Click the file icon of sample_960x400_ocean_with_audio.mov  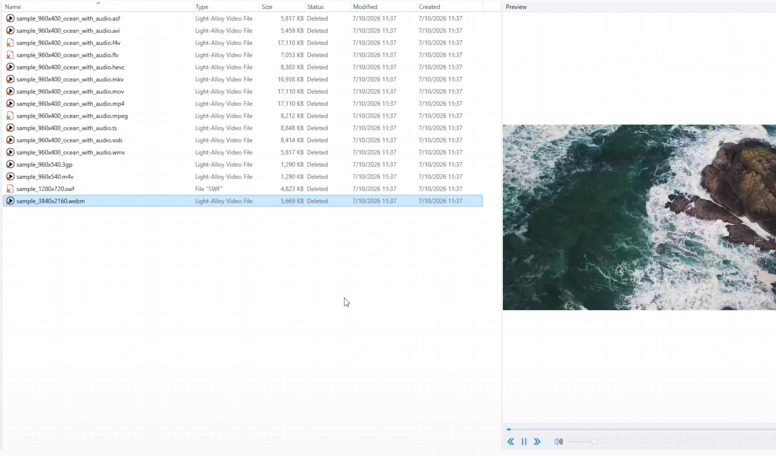click(10, 92)
